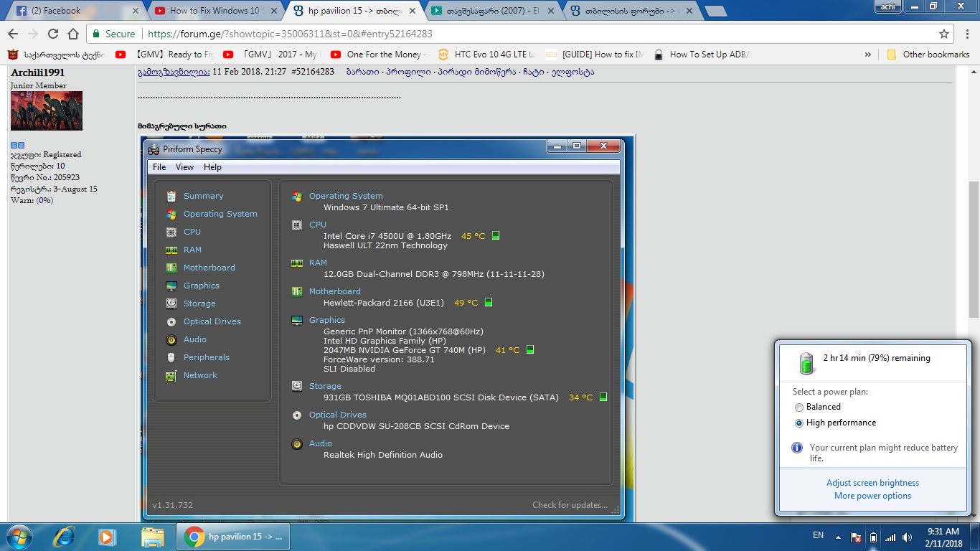This screenshot has height=551, width=980.
Task: Select the Network icon in the sidebar
Action: (171, 375)
